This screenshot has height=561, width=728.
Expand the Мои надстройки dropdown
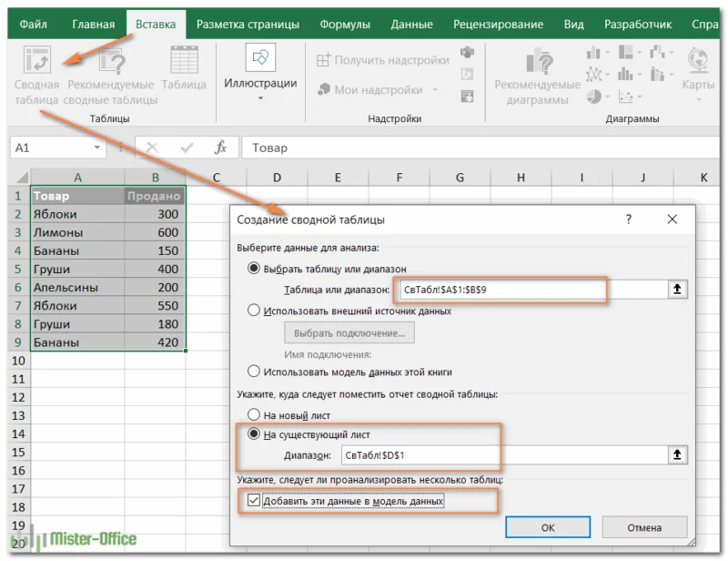click(435, 90)
